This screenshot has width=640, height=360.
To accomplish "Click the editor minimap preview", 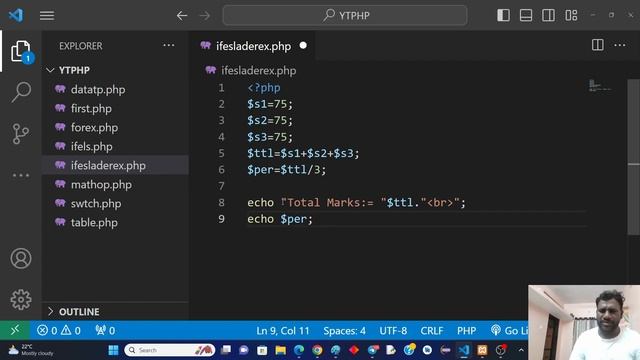I will tap(600, 86).
